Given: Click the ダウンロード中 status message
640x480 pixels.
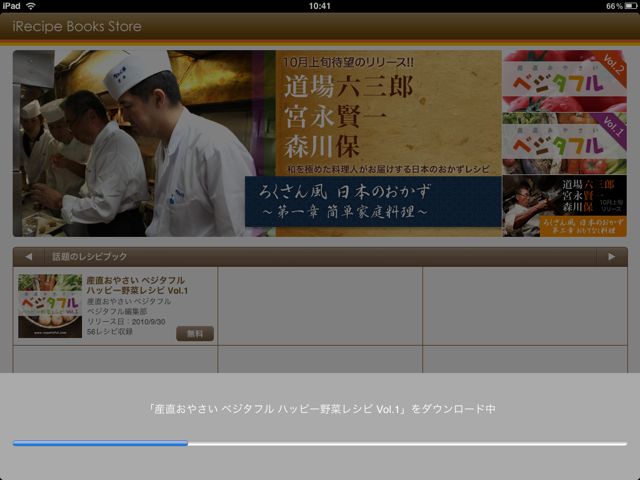Looking at the screenshot, I should (322, 409).
